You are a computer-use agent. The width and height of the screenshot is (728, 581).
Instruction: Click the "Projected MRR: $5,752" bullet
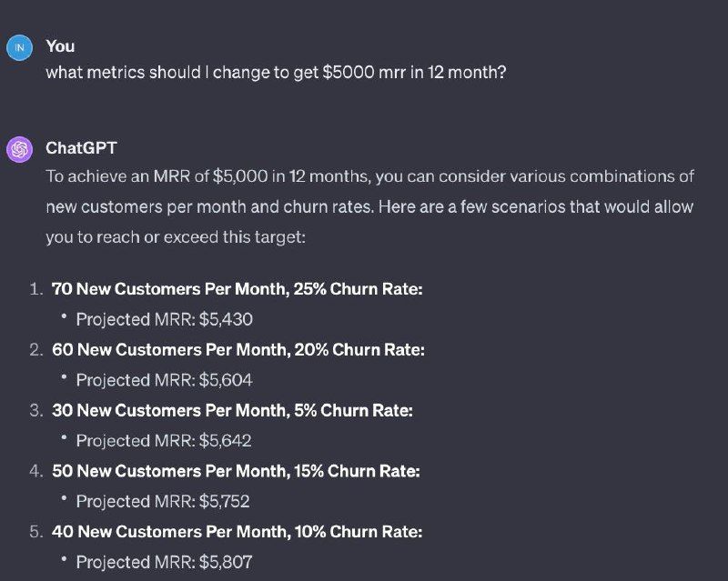click(163, 501)
